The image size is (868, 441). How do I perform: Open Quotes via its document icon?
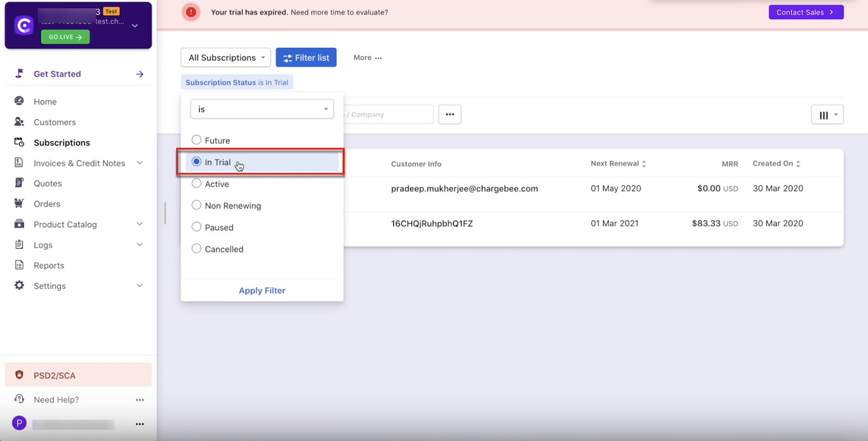coord(19,183)
